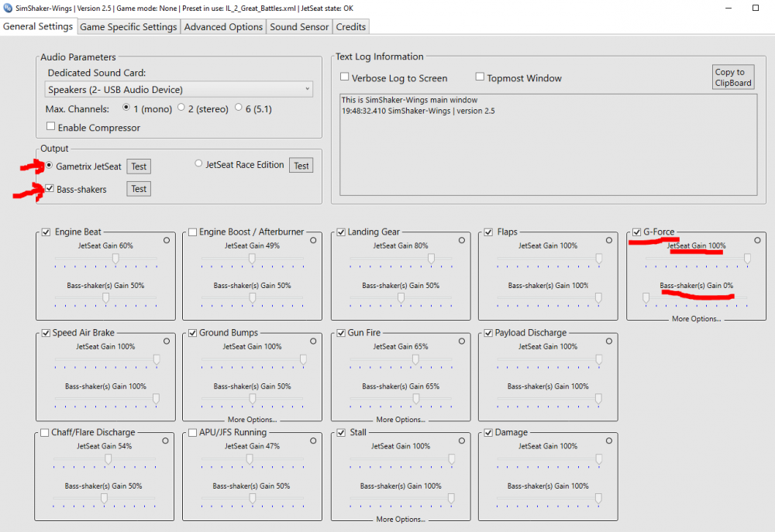Screen dimensions: 775x532
Task: Click the round indicator in Gun Fire group
Action: tap(462, 341)
